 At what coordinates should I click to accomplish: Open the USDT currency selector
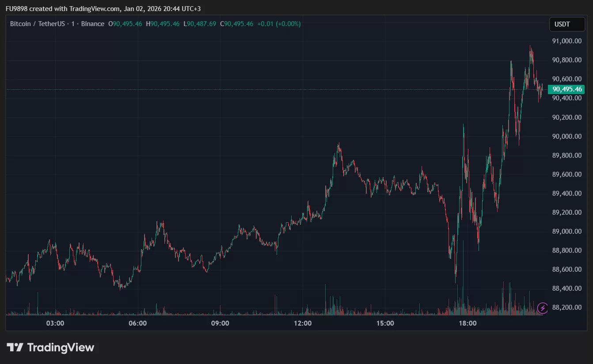point(566,24)
